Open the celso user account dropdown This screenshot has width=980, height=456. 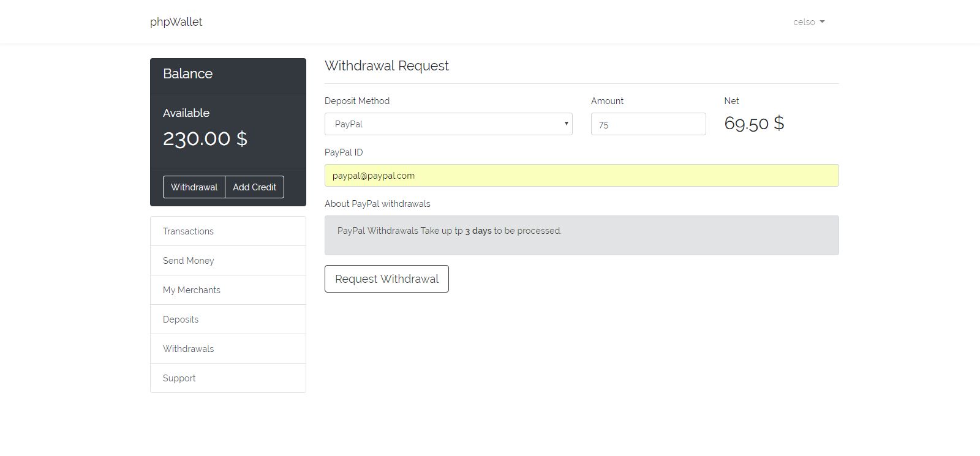[809, 22]
